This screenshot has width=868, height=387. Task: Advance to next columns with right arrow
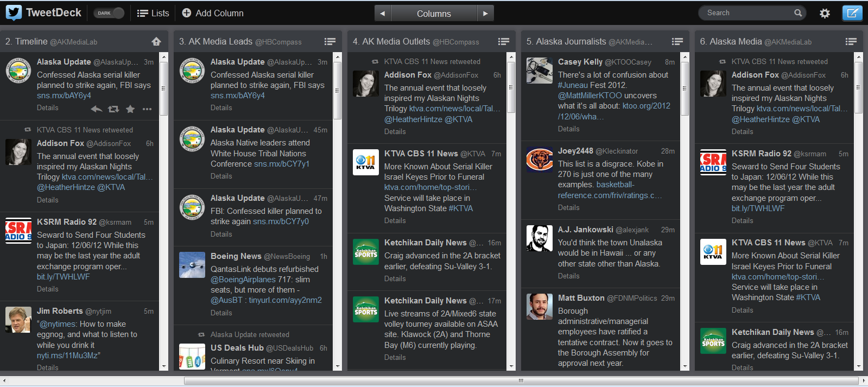pos(485,14)
